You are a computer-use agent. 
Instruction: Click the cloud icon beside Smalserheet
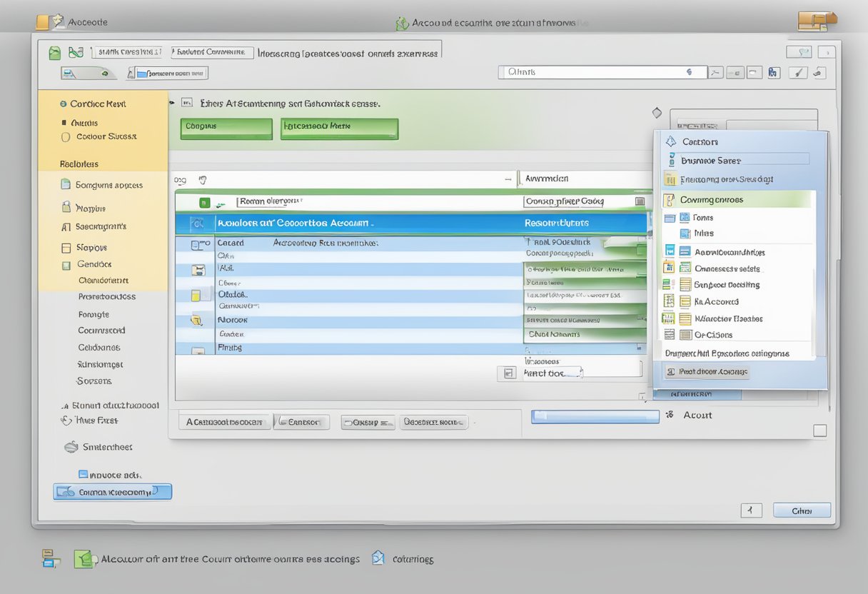click(71, 447)
